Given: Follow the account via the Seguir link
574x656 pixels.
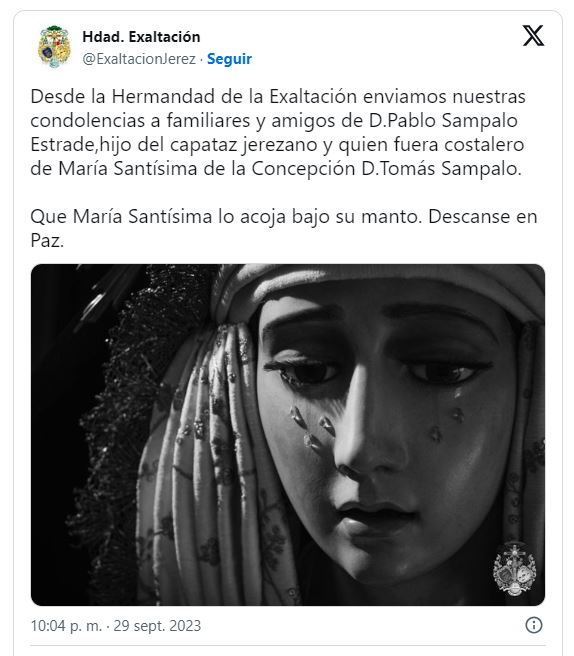Looking at the screenshot, I should 229,59.
